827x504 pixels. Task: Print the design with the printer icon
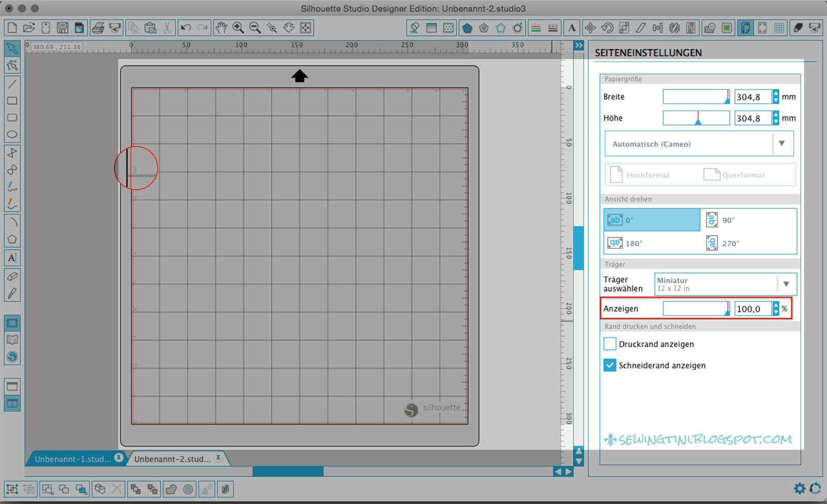98,28
